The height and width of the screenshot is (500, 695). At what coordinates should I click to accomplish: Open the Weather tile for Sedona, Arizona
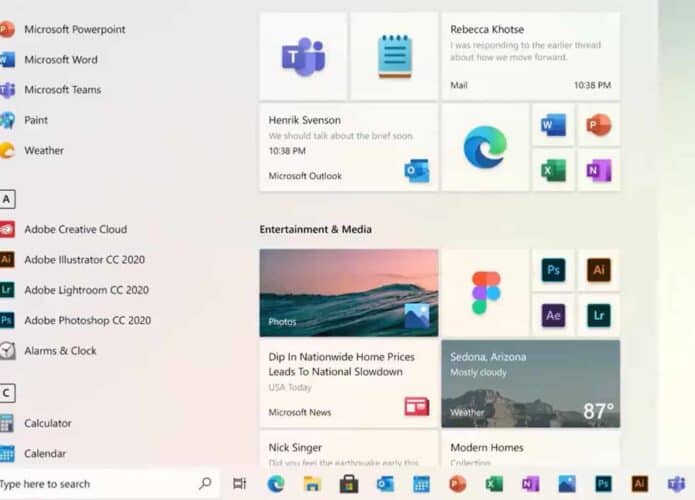(531, 384)
